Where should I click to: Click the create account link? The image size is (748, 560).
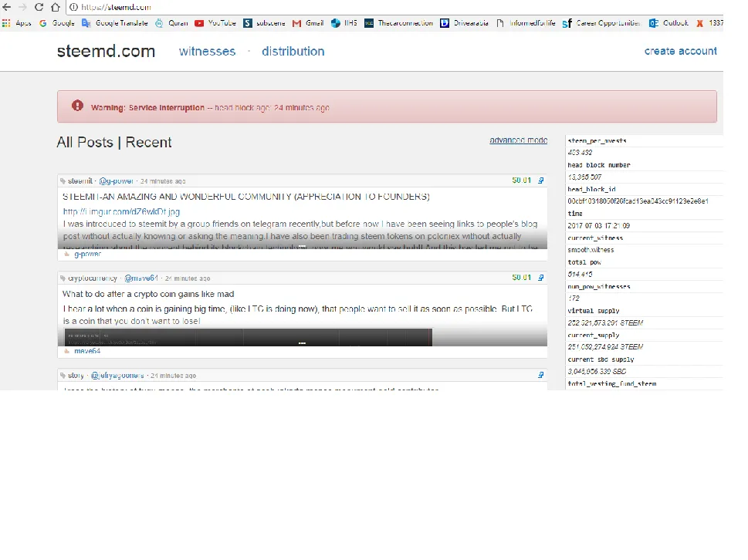680,51
